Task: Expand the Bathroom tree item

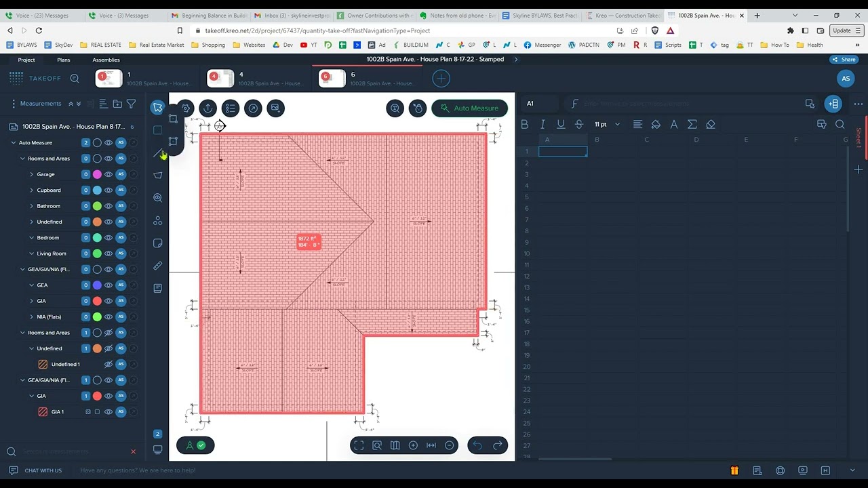Action: [31, 206]
